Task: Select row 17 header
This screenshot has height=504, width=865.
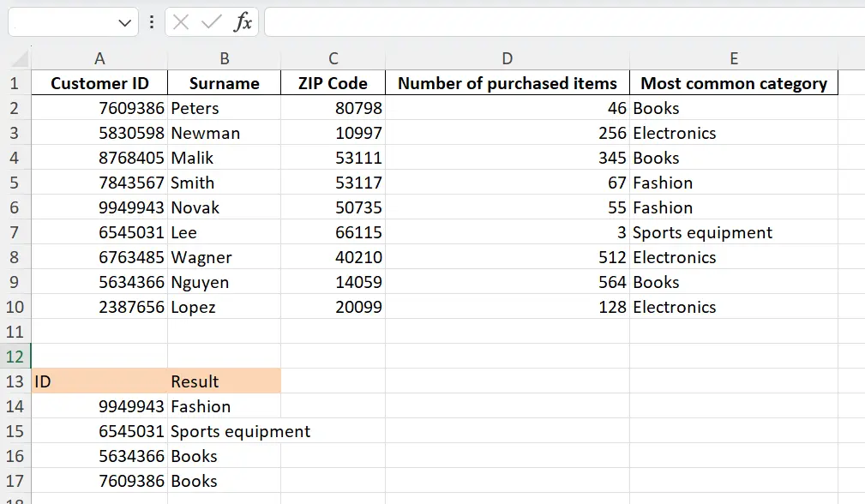Action: pos(15,480)
